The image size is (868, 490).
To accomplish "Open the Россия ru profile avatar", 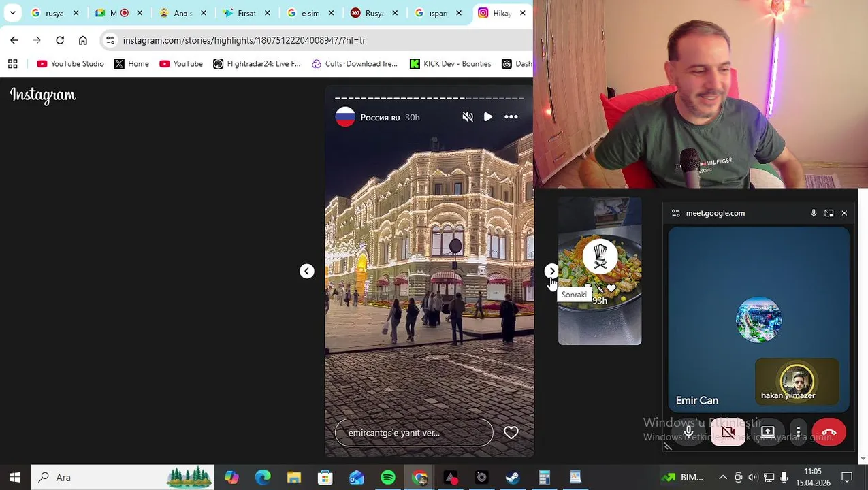I will 345,117.
